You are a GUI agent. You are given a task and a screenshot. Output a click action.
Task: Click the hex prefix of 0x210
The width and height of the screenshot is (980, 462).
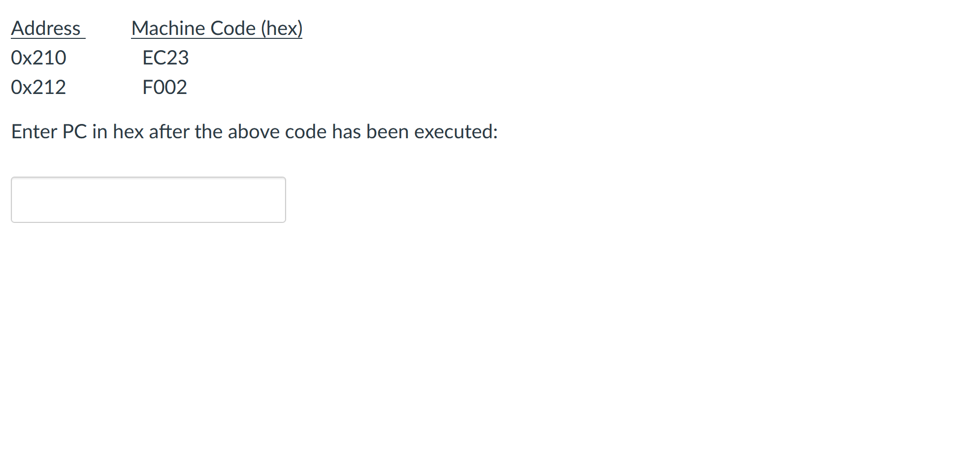22,58
